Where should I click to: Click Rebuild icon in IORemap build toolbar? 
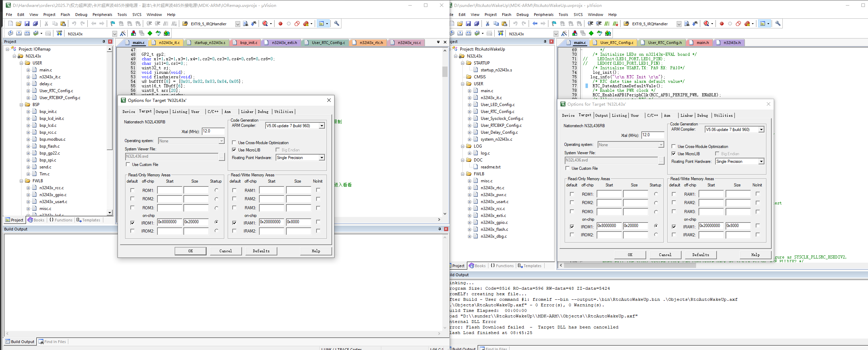point(27,33)
